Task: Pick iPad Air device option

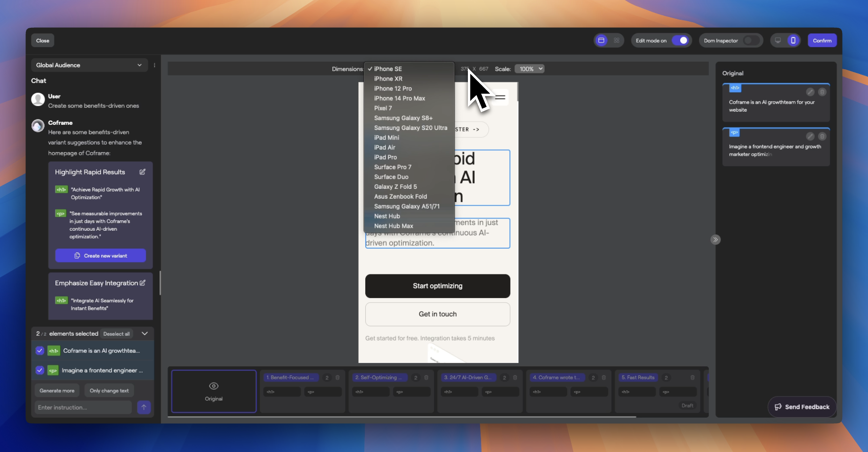Action: [x=409, y=147]
